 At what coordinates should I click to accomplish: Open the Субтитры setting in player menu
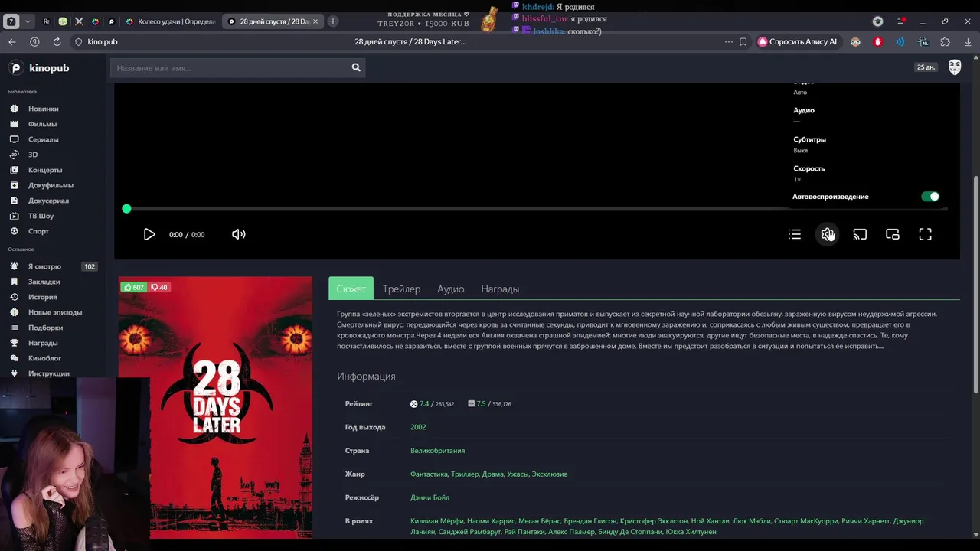click(x=809, y=144)
